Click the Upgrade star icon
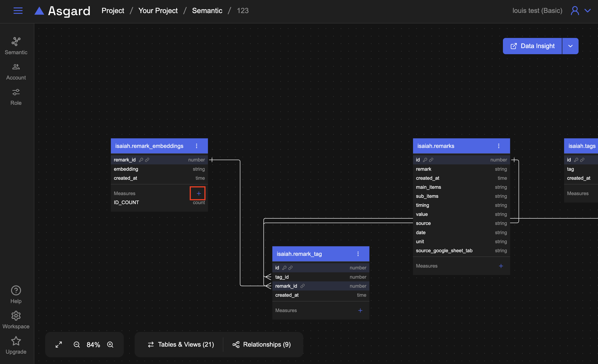598x364 pixels. coord(16,341)
